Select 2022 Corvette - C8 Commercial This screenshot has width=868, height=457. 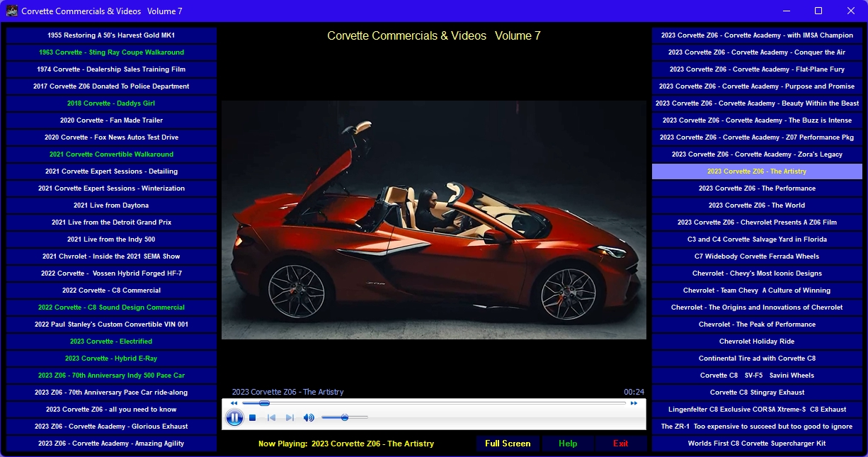111,290
